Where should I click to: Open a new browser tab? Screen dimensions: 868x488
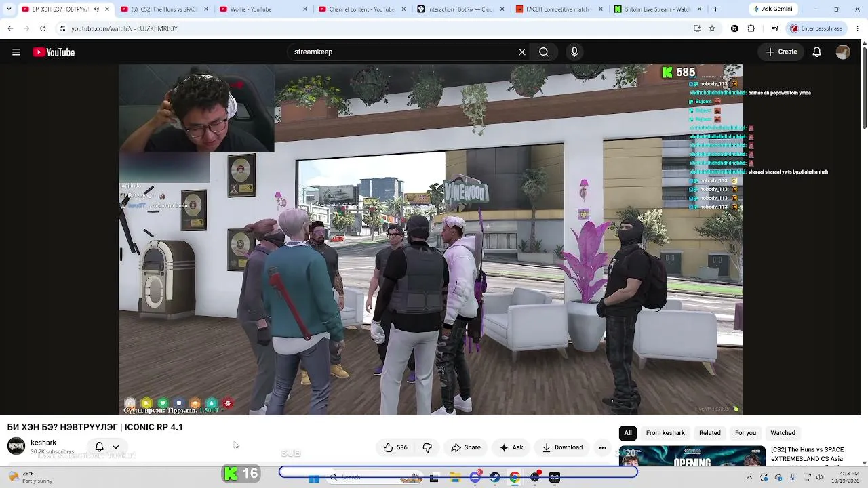tap(715, 9)
